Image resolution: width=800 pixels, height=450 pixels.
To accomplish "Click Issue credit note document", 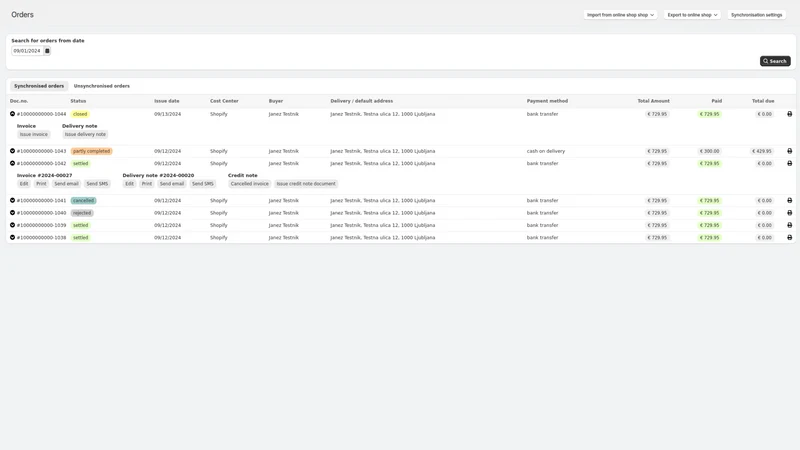I will click(306, 184).
